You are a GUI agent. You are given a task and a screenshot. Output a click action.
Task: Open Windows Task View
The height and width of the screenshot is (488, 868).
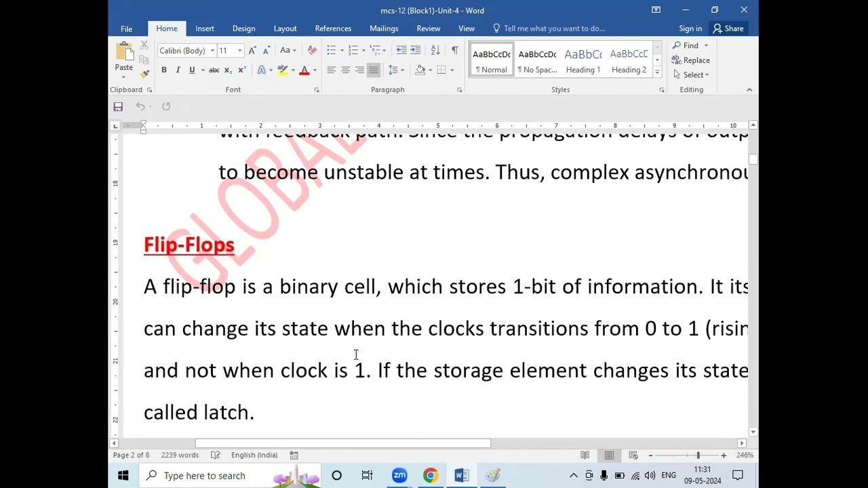click(367, 475)
